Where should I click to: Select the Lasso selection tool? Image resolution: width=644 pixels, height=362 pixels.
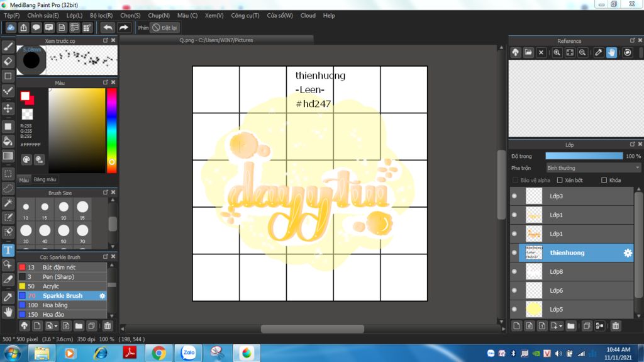point(8,188)
